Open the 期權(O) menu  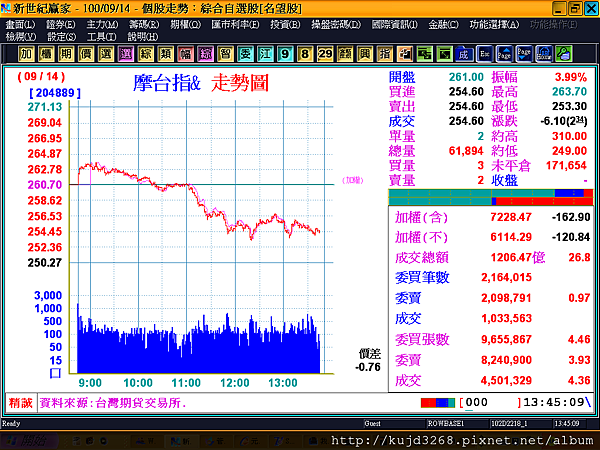click(185, 24)
